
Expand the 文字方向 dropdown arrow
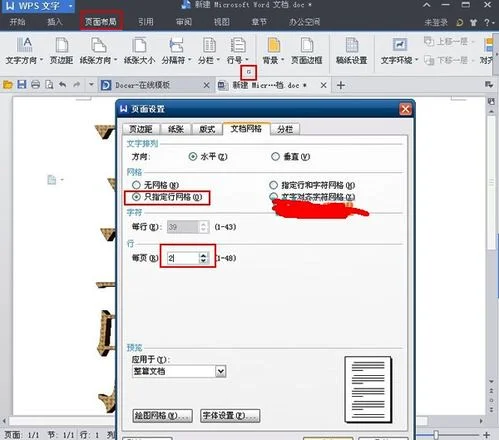click(x=42, y=60)
